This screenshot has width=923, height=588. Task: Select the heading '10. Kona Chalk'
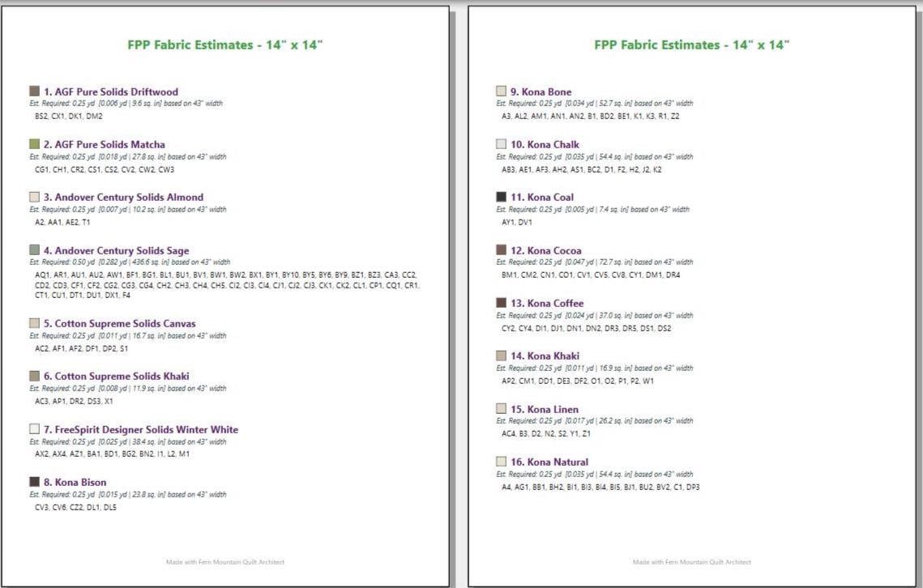tap(545, 145)
